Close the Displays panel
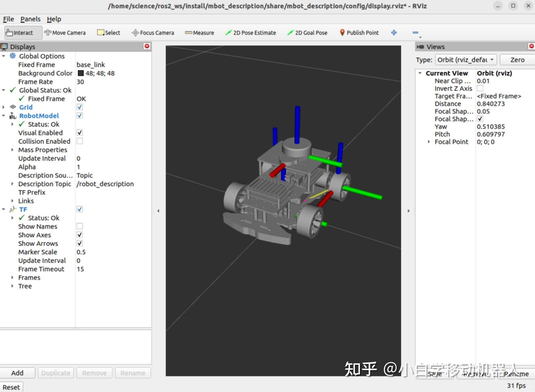 point(147,46)
